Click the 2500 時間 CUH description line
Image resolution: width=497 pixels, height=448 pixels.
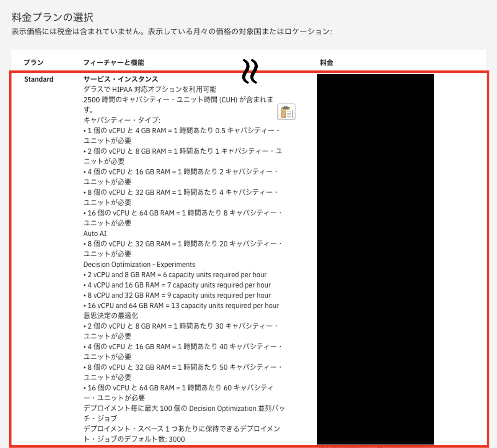point(178,100)
